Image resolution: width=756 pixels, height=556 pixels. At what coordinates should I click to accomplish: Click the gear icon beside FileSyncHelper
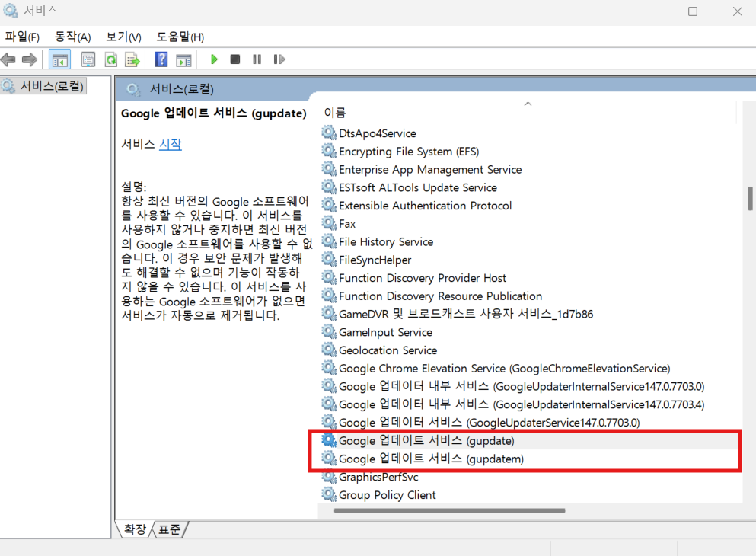330,260
